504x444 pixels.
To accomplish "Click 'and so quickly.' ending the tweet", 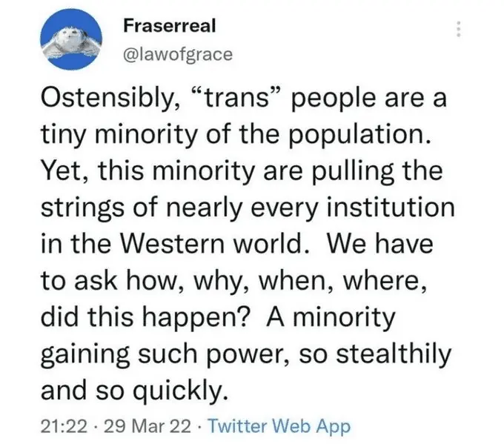I will [x=135, y=391].
